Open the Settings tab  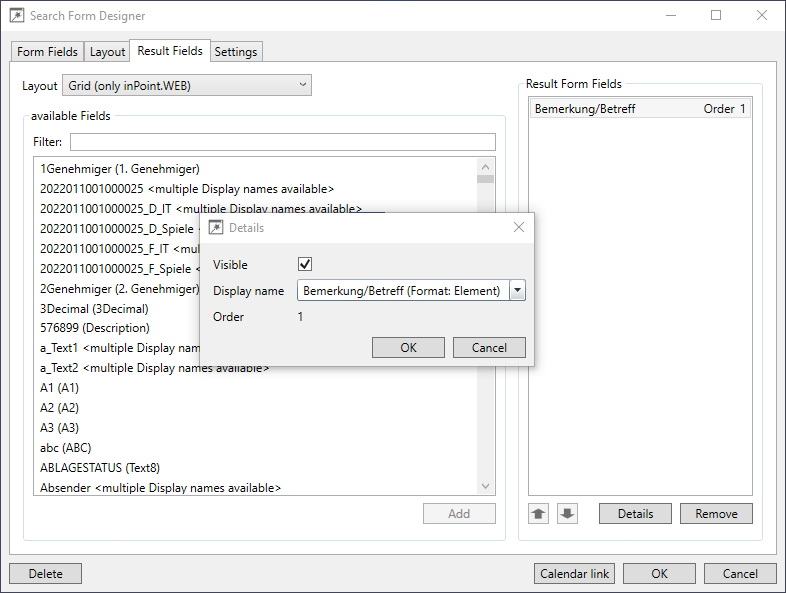point(236,52)
